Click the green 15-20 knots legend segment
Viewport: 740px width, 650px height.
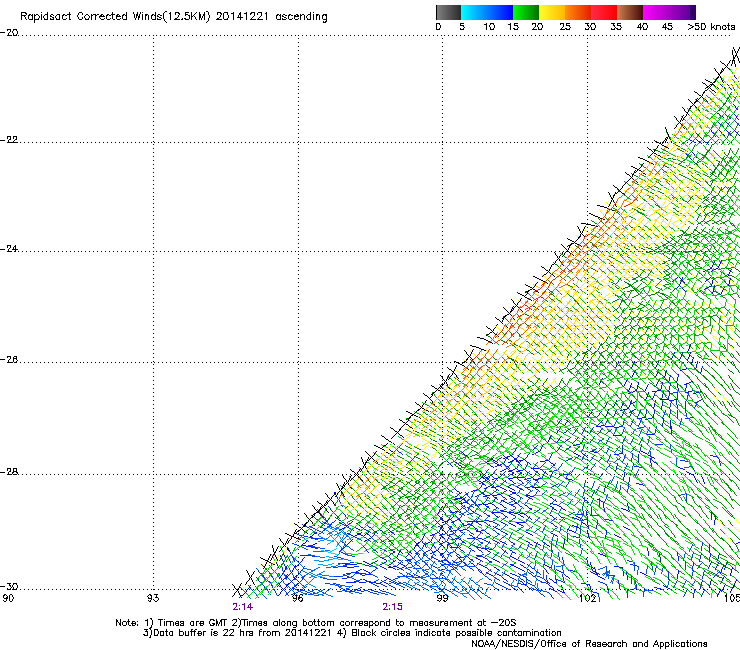(526, 12)
